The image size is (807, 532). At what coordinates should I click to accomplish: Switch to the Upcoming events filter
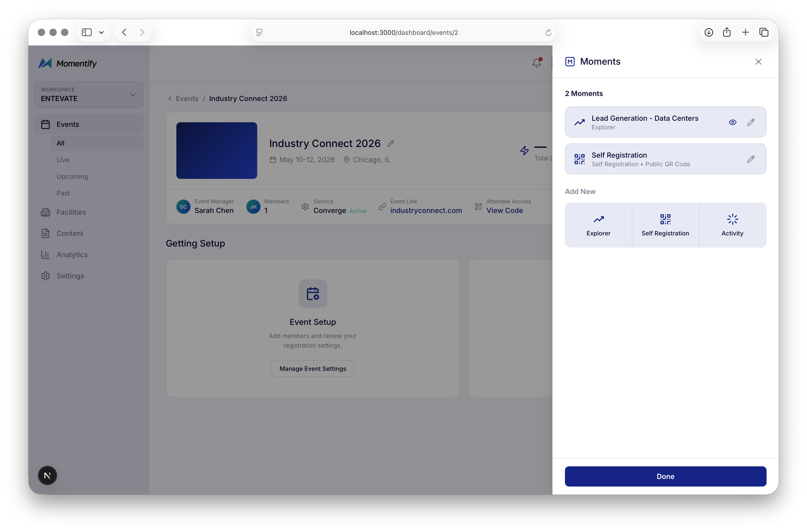pyautogui.click(x=72, y=176)
